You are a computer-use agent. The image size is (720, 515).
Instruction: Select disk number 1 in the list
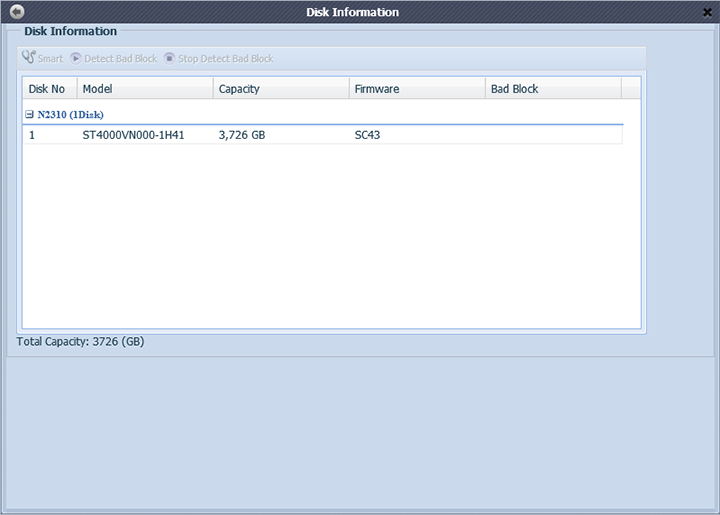(x=33, y=135)
